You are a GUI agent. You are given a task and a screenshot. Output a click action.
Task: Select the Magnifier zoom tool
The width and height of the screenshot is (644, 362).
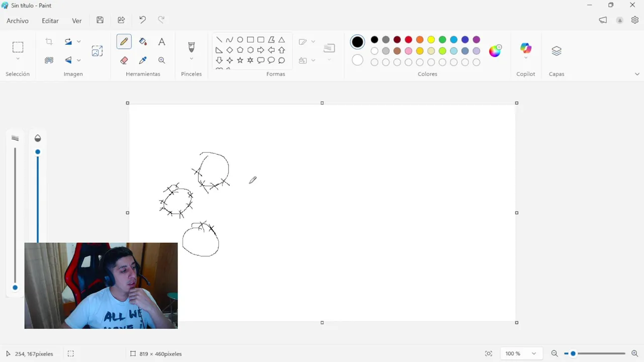[x=162, y=60]
